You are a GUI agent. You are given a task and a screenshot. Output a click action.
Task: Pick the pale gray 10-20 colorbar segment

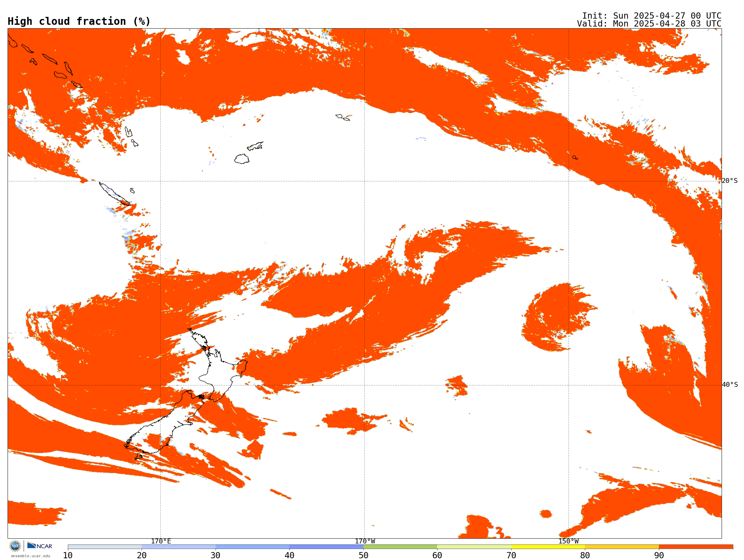click(x=105, y=547)
